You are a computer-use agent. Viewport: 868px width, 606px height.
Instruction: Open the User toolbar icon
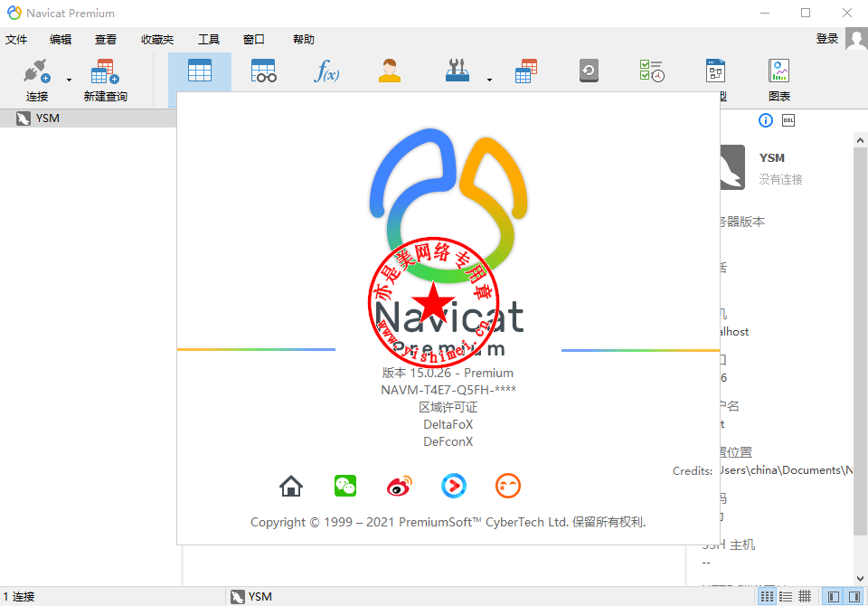tap(389, 71)
